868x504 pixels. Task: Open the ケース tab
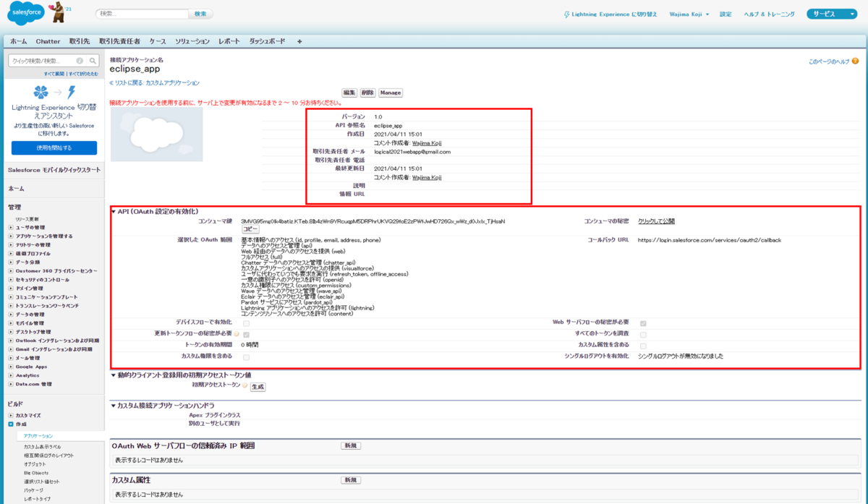click(158, 42)
